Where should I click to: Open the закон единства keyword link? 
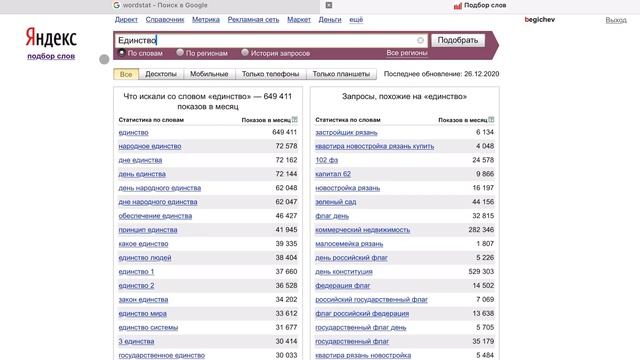[143, 300]
